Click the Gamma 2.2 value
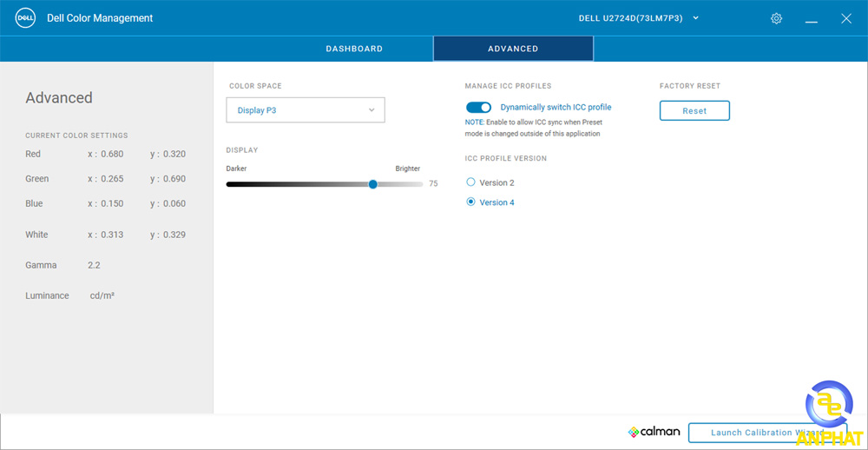This screenshot has height=450, width=868. 94,266
